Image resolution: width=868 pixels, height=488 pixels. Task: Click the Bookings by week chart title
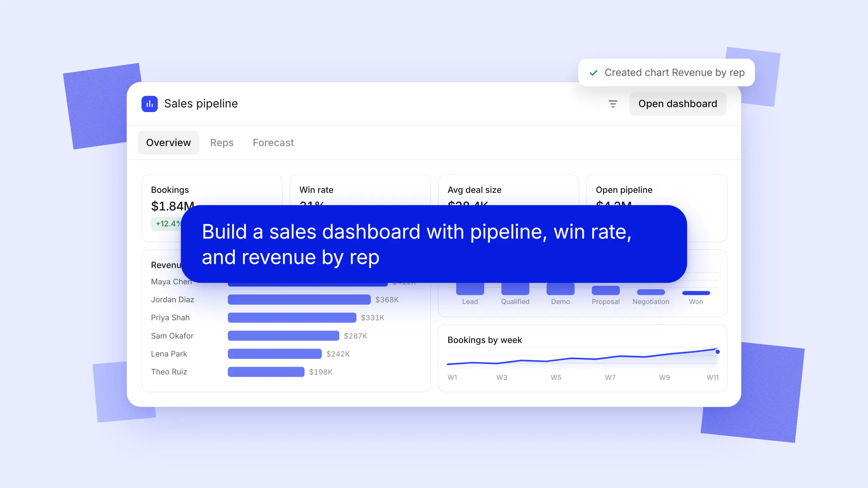point(485,340)
